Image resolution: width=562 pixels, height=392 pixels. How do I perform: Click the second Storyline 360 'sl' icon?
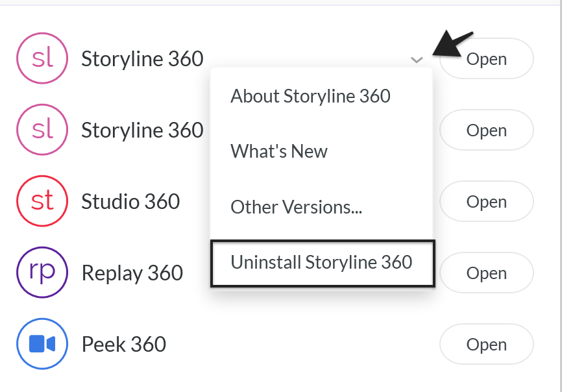click(x=42, y=130)
